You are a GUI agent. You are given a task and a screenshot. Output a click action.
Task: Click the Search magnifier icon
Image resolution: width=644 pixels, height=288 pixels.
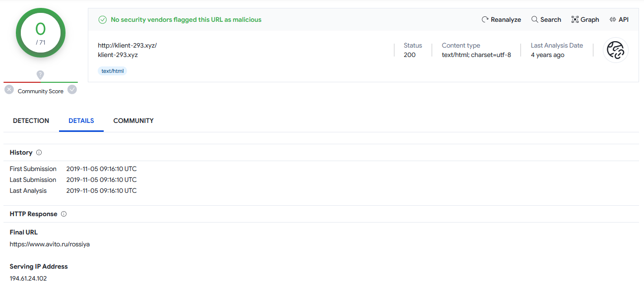(x=534, y=20)
